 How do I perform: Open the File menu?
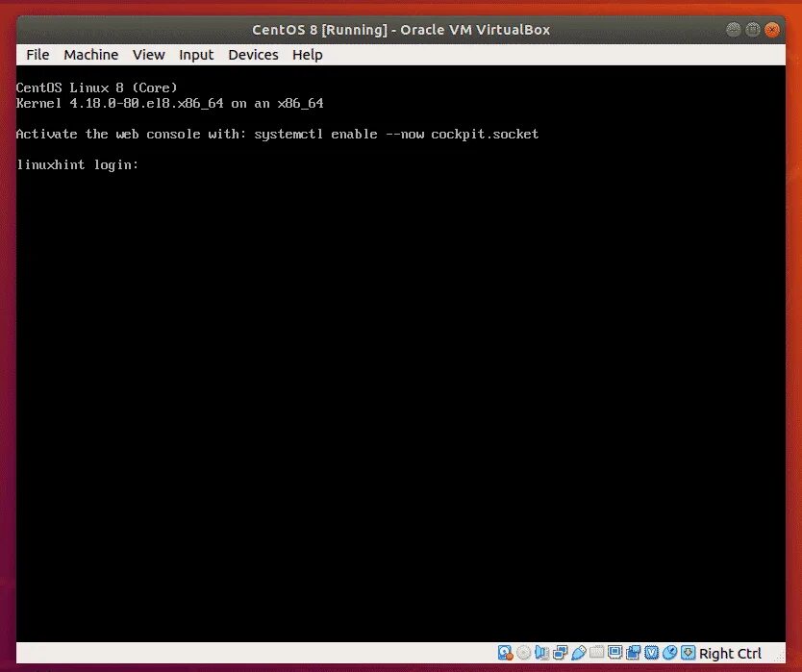click(38, 55)
